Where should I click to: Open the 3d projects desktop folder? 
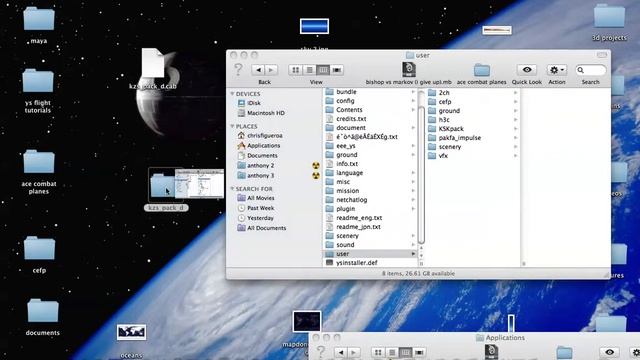point(609,16)
